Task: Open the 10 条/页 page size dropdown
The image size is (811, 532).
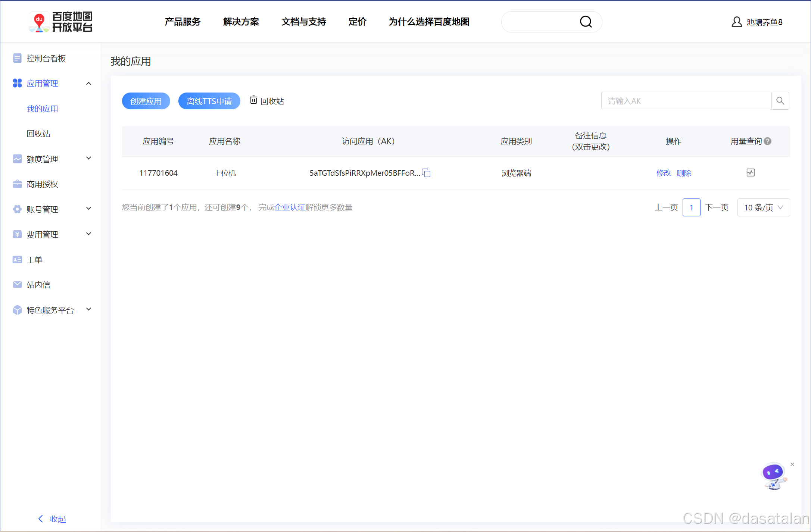Action: click(x=763, y=207)
